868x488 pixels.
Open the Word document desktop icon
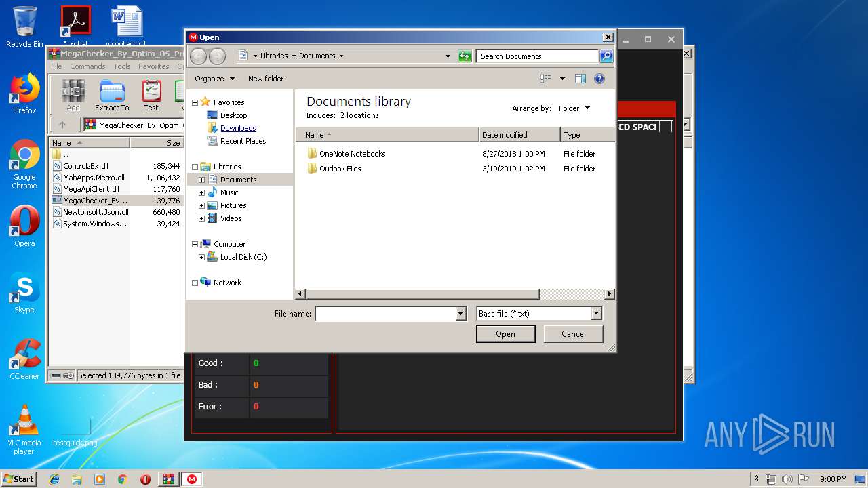[x=126, y=26]
